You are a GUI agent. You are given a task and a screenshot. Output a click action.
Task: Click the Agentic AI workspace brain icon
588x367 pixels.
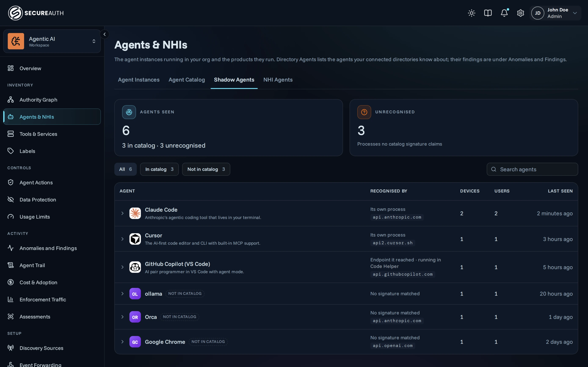(x=16, y=41)
